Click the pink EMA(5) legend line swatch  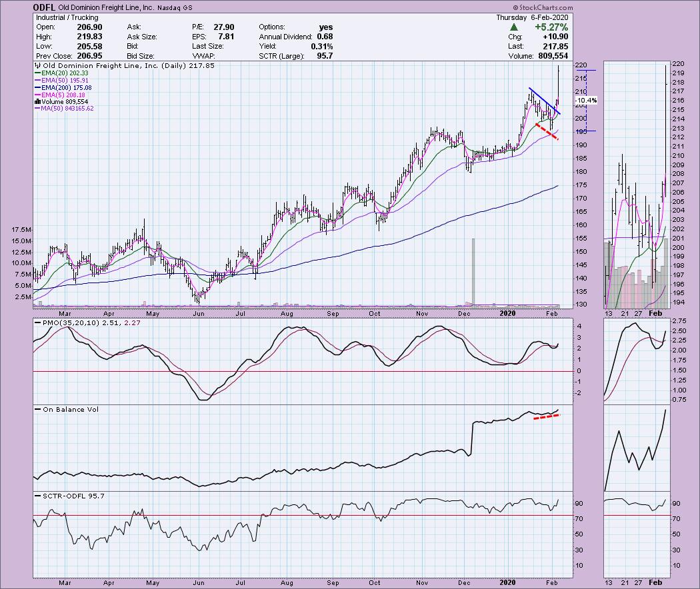[37, 95]
